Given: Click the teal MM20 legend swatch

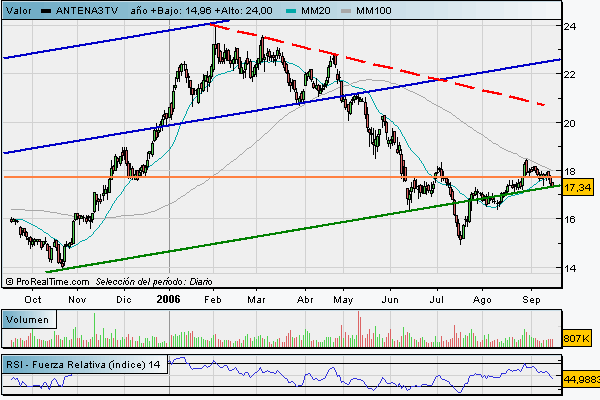Looking at the screenshot, I should click(x=291, y=11).
